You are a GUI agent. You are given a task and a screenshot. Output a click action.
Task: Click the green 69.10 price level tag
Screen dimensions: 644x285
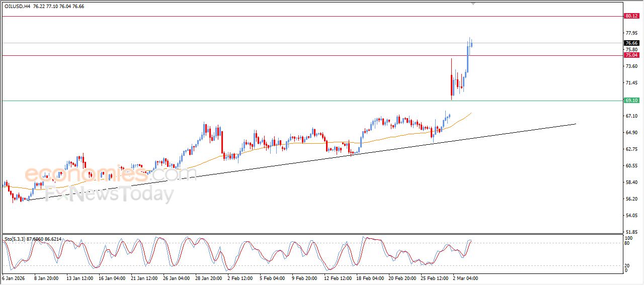pyautogui.click(x=631, y=101)
